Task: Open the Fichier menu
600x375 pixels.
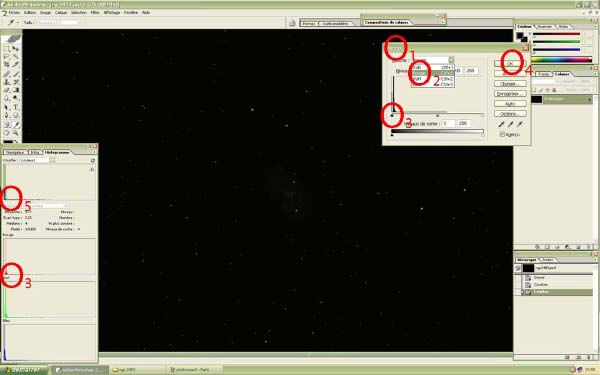Action: (14, 13)
